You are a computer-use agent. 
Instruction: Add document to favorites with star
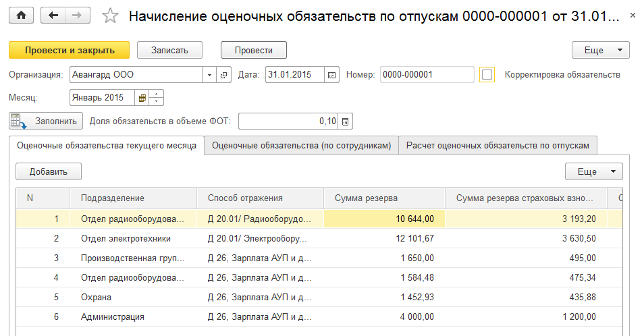110,17
